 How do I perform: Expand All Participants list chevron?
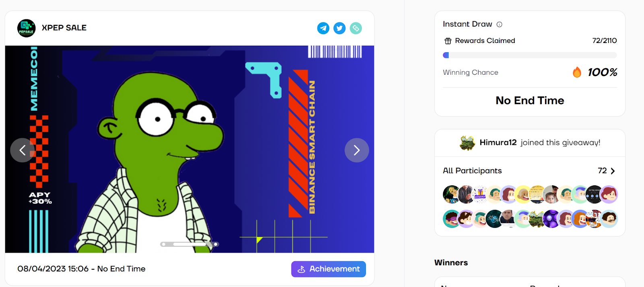[x=613, y=171]
